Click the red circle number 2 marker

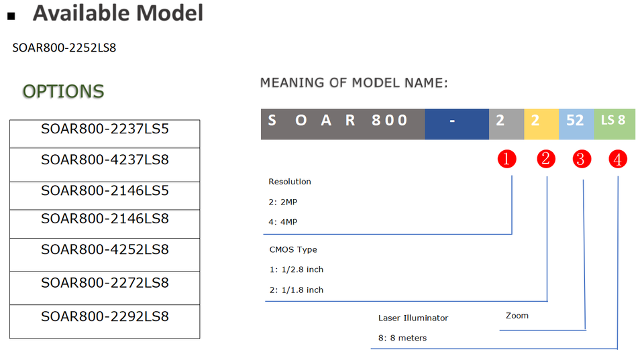coord(545,159)
